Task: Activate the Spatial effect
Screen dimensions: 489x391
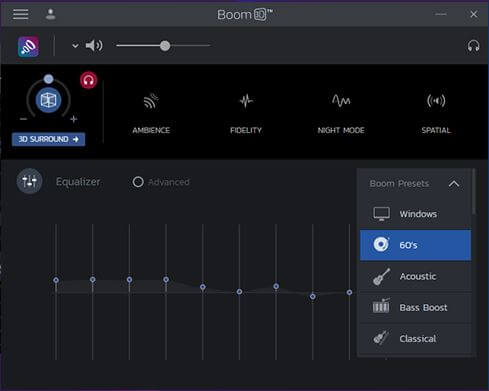Action: pos(436,113)
